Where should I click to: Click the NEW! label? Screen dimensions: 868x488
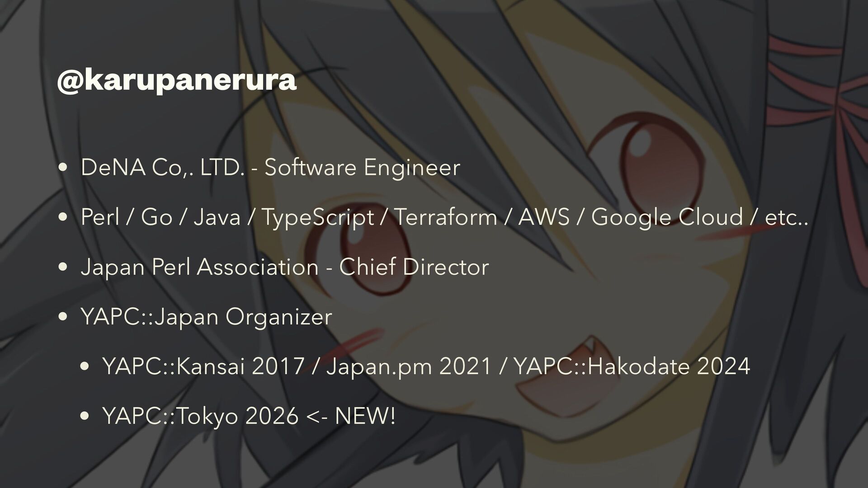point(365,416)
